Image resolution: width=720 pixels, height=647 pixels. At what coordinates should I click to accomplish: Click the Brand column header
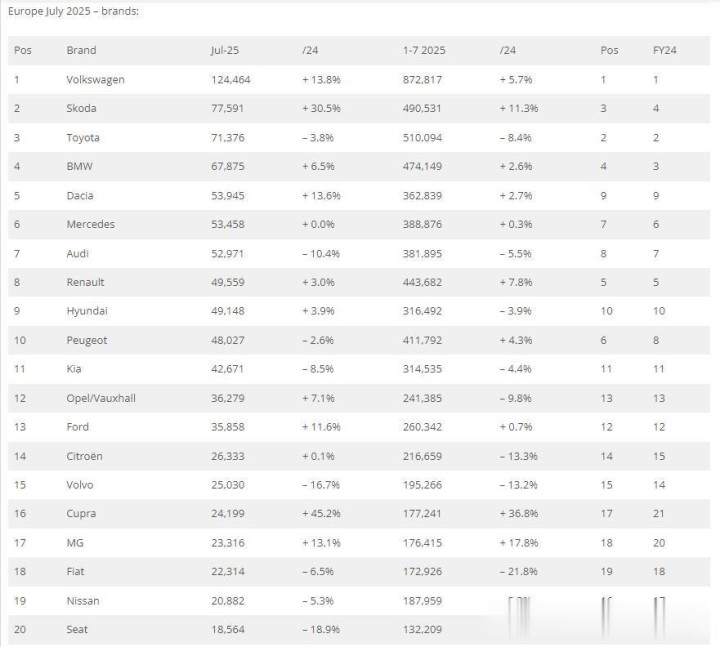point(81,50)
